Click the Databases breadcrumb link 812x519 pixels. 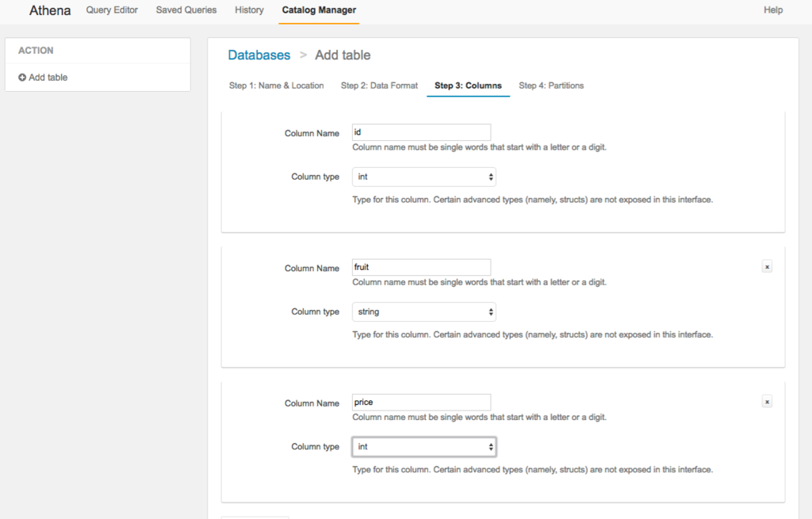(259, 55)
